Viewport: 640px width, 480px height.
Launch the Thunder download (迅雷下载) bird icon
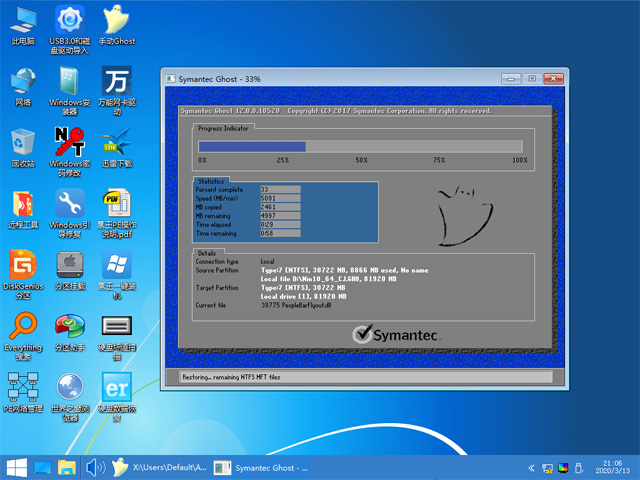coord(116,141)
